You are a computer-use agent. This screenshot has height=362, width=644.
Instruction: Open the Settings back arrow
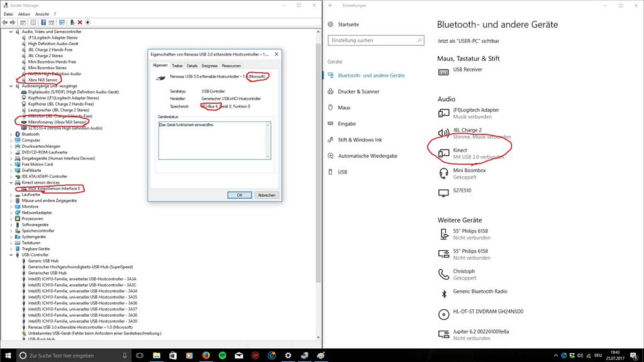click(x=331, y=5)
